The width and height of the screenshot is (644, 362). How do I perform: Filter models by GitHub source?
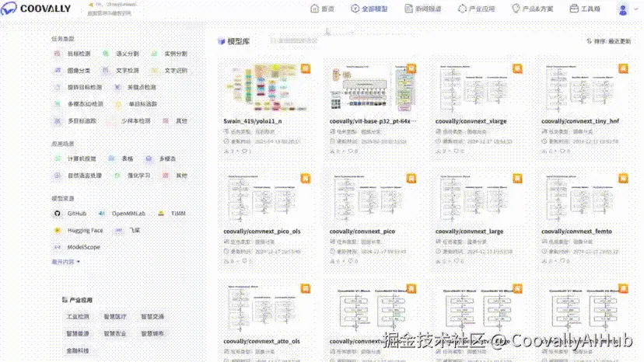click(x=70, y=214)
